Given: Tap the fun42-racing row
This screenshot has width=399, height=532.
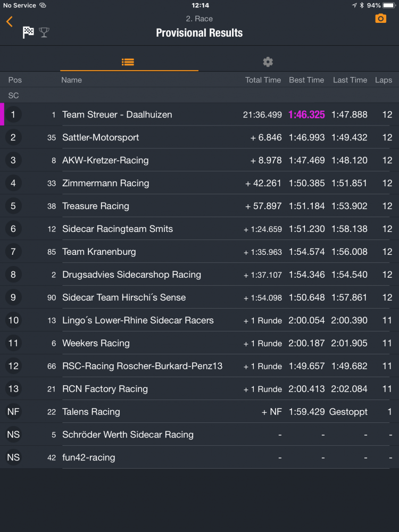Looking at the screenshot, I should pyautogui.click(x=88, y=458).
